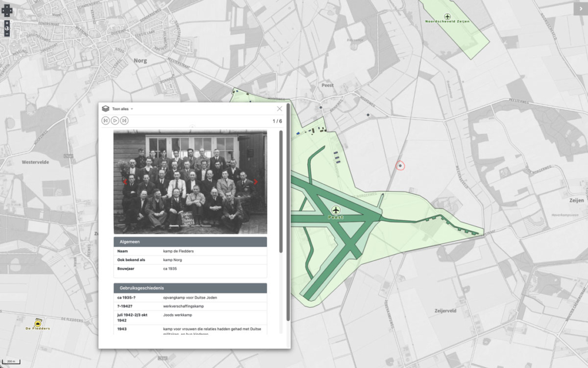Select the red-circled point marker on map
588x368 pixels.
pos(400,165)
